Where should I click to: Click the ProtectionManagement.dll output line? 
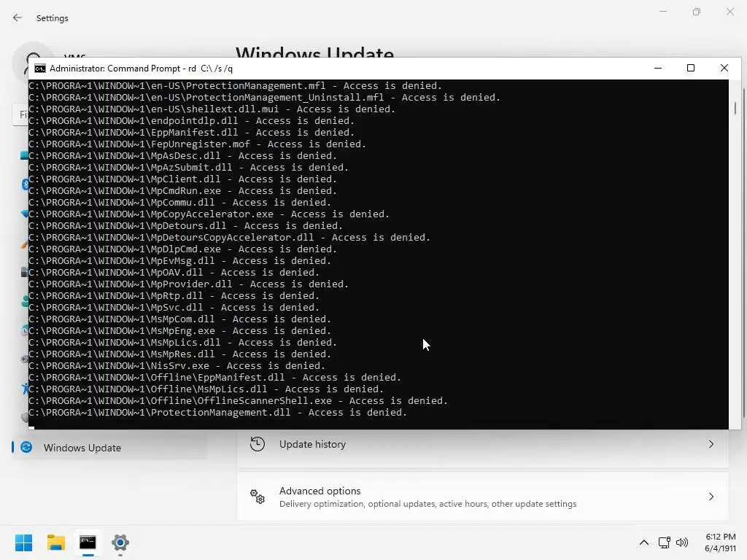point(217,413)
